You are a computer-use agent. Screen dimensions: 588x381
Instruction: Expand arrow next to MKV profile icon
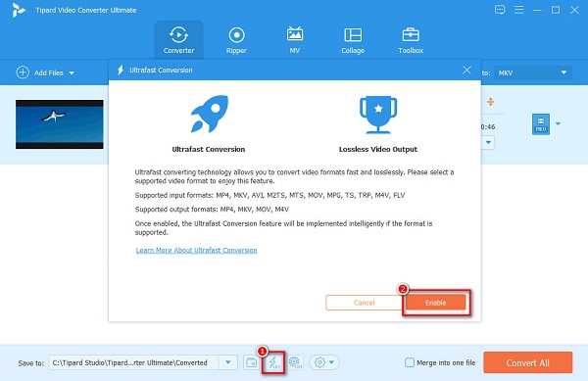pos(558,124)
